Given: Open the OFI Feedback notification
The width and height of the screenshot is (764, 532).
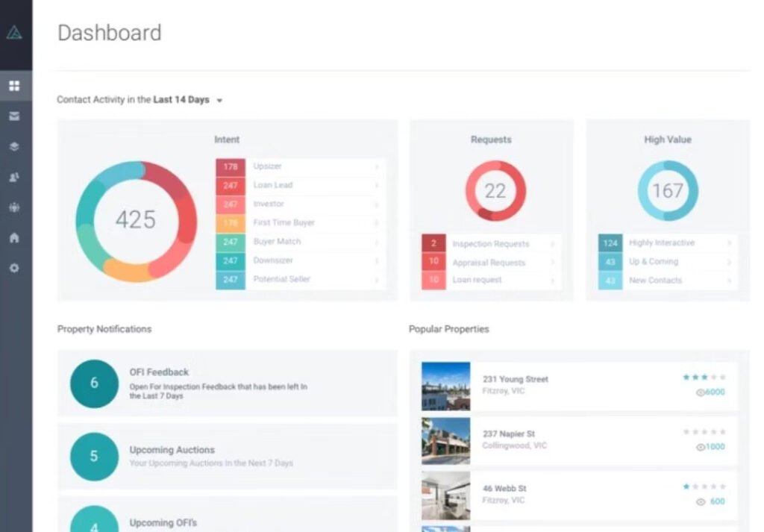Looking at the screenshot, I should click(227, 384).
